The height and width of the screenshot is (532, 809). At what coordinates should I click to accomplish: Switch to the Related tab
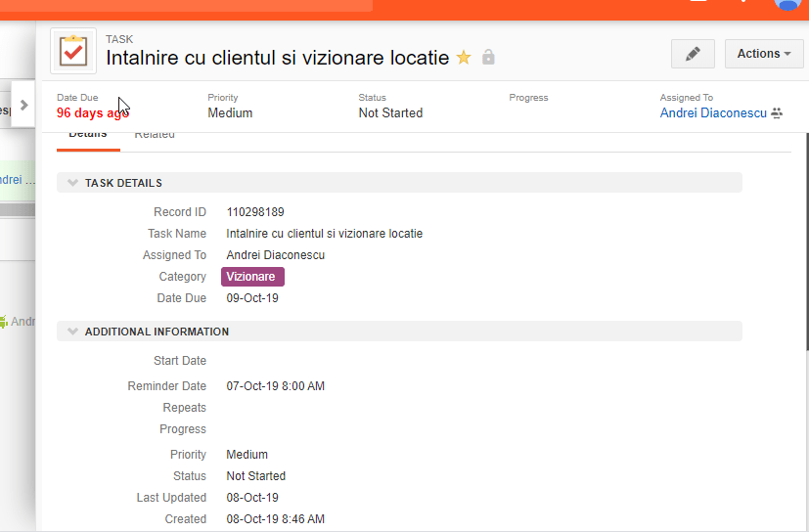coord(155,135)
